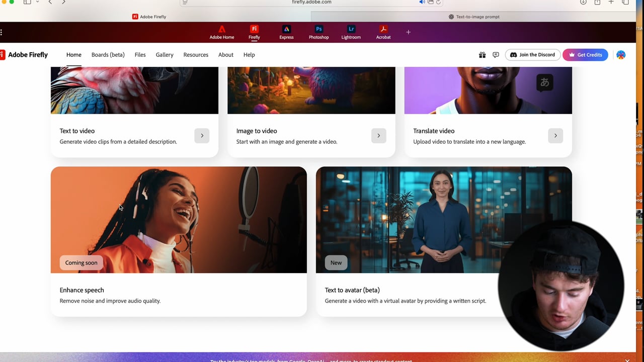Launch Lightroom from the app bar
Screen dimensions: 644x362
tap(351, 32)
